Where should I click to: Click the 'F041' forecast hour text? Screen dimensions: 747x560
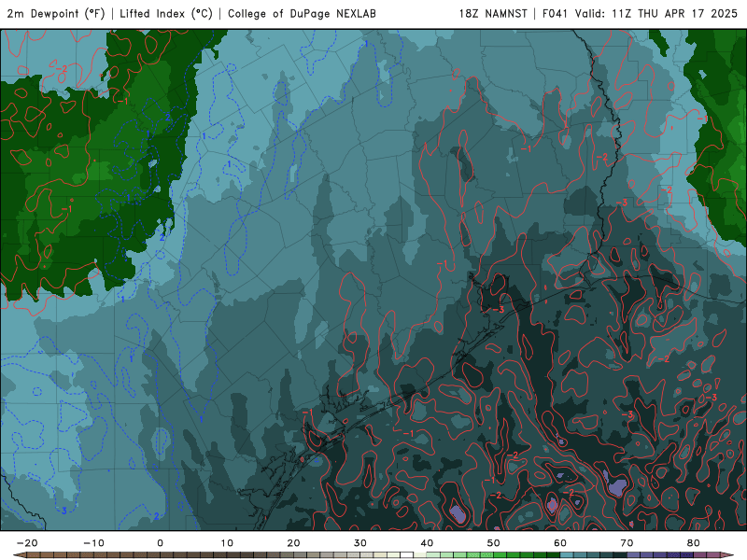pos(555,14)
